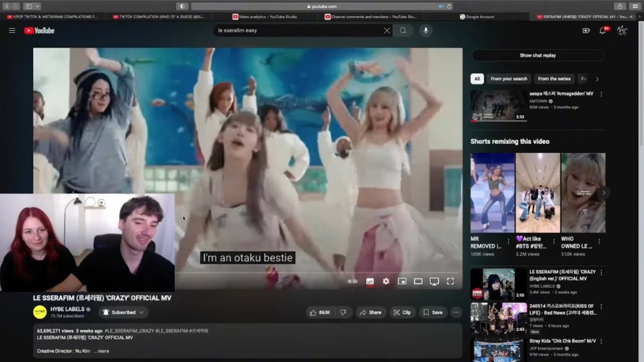The width and height of the screenshot is (644, 362).
Task: Reload page with Safari refresh icon
Action: [449, 7]
